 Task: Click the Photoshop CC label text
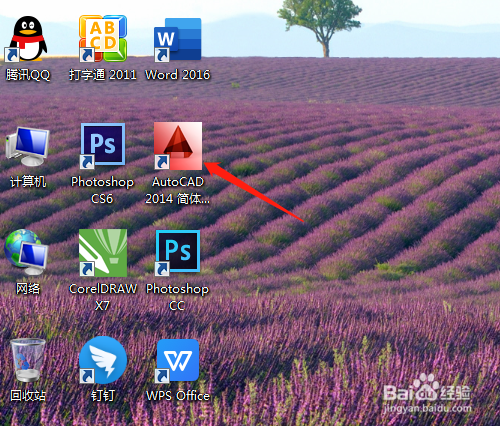[x=178, y=297]
